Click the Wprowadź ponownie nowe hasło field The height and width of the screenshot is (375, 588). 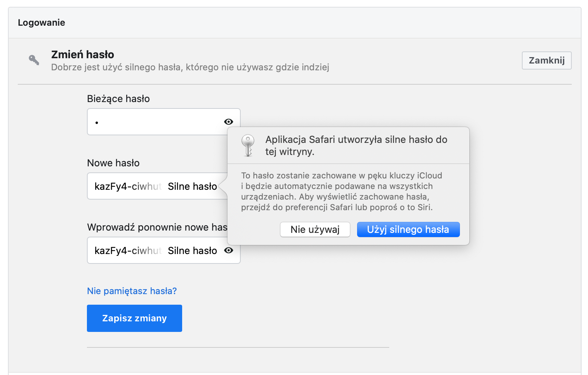click(164, 250)
